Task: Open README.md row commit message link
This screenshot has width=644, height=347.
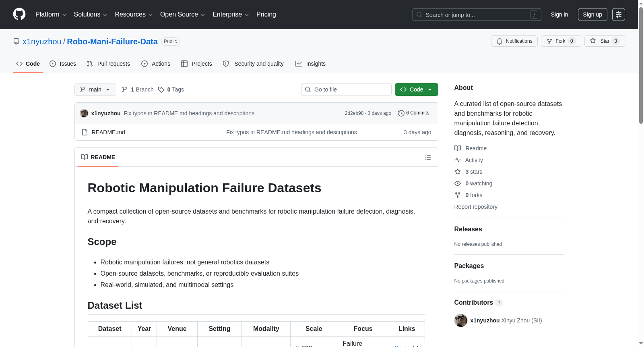Action: click(x=291, y=132)
